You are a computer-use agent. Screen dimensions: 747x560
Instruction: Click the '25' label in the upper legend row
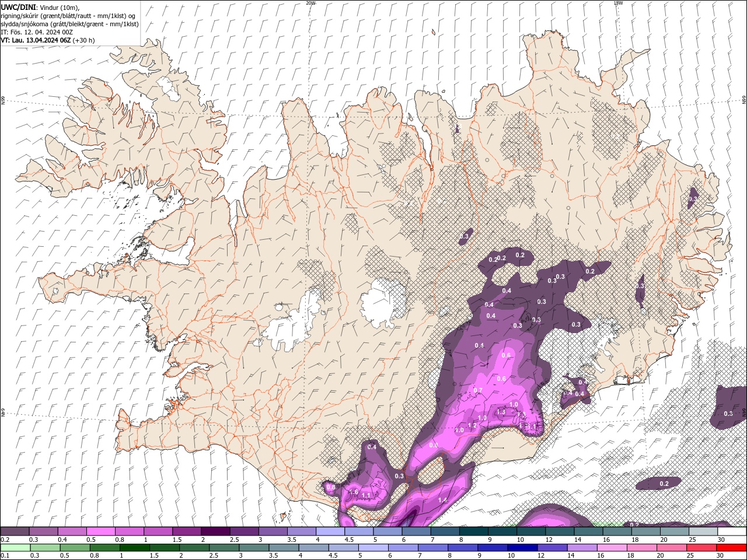692,540
